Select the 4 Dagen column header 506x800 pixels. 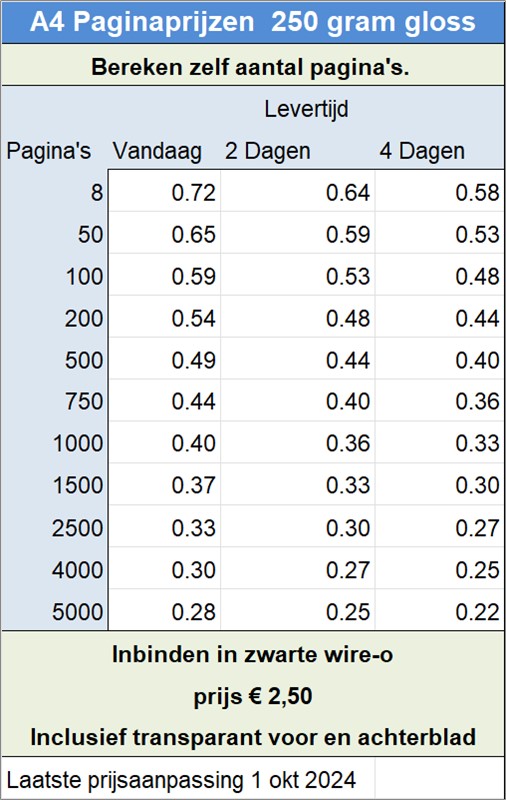click(x=422, y=151)
